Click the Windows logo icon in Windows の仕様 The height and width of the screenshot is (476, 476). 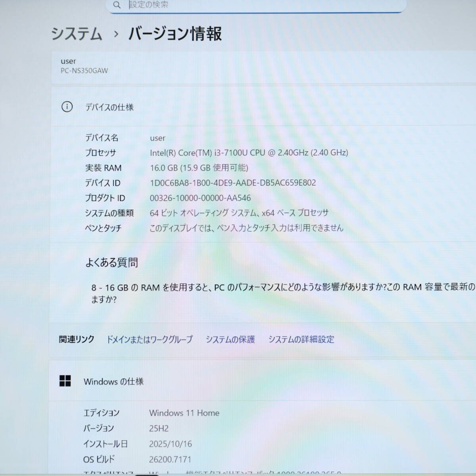click(65, 381)
